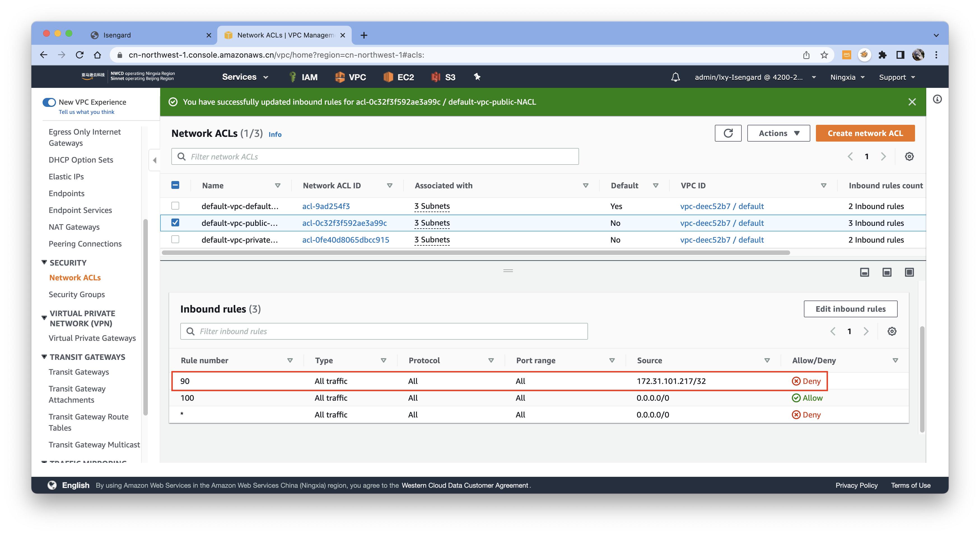Uncheck the default-vpc-public row checkbox
The image size is (980, 535).
[175, 222]
